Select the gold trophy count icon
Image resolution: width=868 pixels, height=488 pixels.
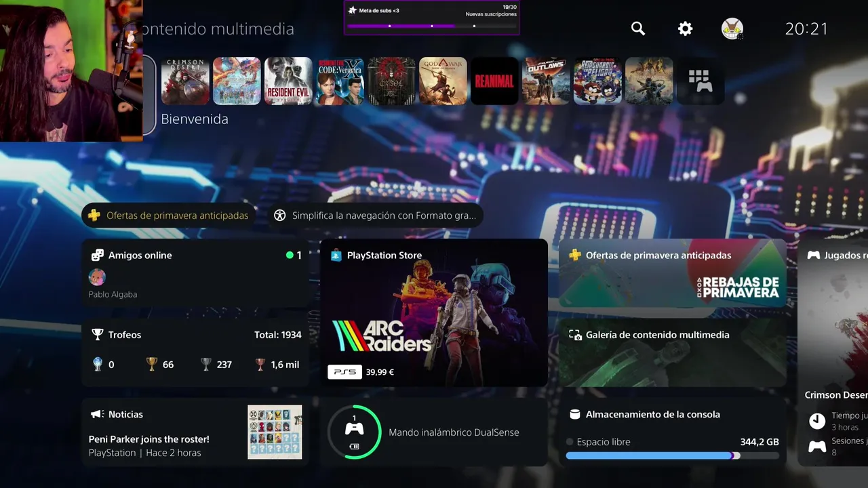[x=152, y=365]
